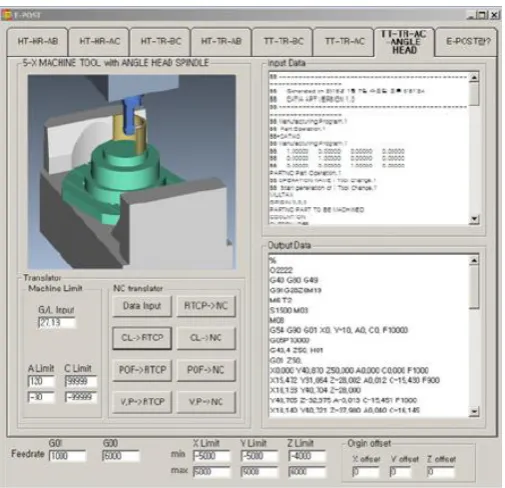Run the CL->NC conversion

[206, 338]
